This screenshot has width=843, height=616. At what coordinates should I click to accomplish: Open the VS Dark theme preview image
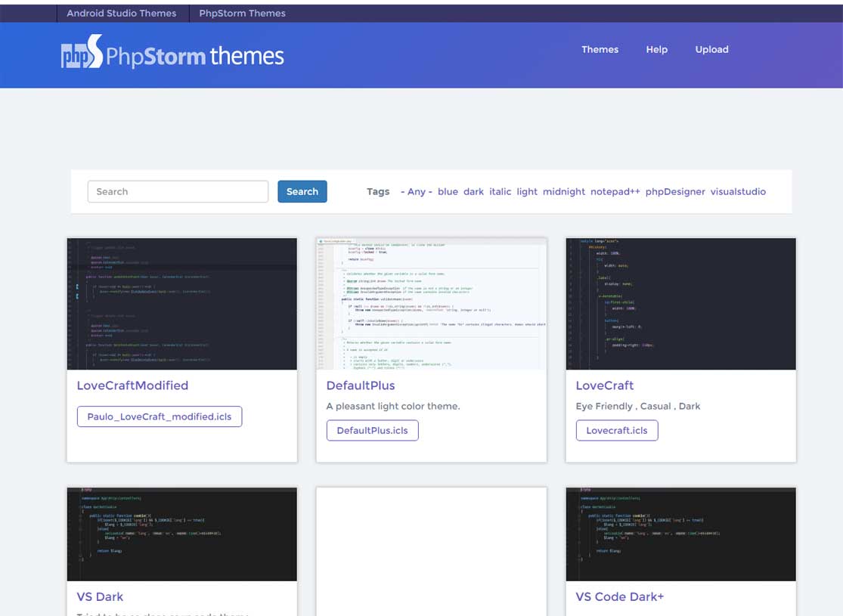[x=181, y=534]
